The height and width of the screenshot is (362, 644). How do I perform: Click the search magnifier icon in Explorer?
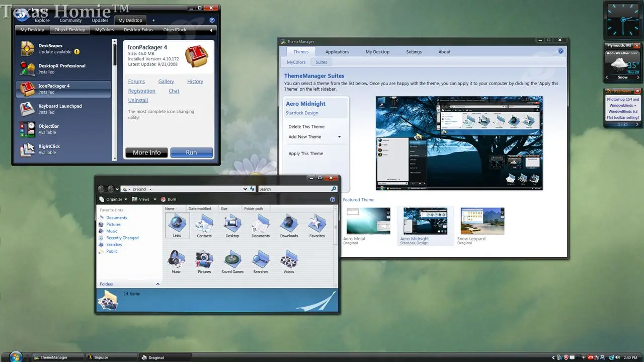[334, 189]
